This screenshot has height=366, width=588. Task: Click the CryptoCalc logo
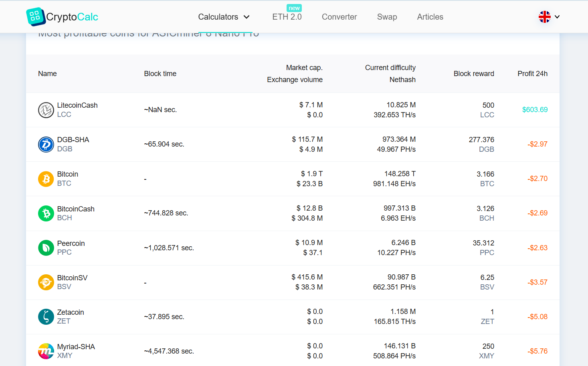tap(62, 16)
